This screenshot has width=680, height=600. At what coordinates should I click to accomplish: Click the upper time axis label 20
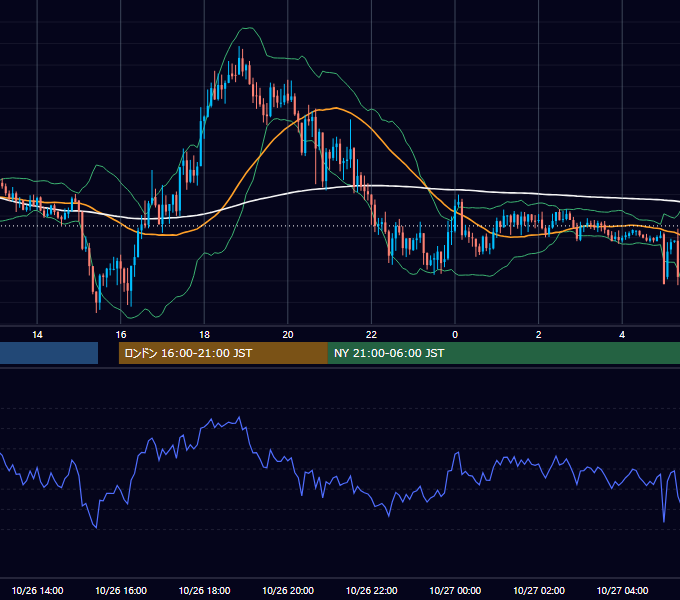(288, 335)
